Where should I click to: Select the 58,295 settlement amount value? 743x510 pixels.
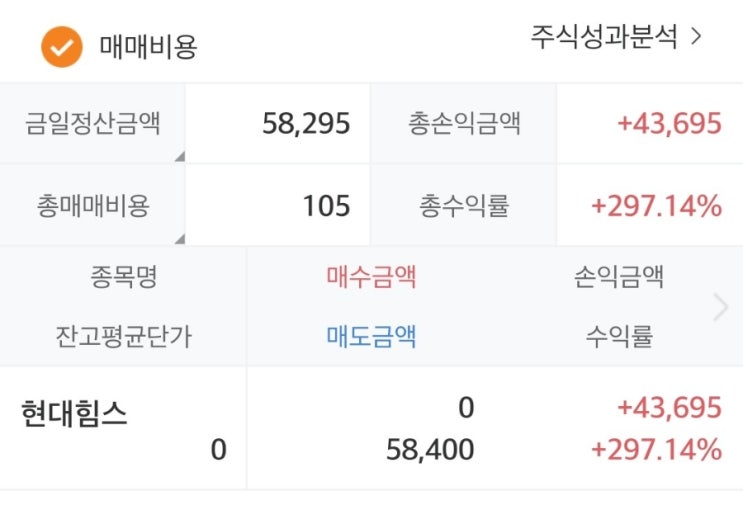pyautogui.click(x=306, y=124)
